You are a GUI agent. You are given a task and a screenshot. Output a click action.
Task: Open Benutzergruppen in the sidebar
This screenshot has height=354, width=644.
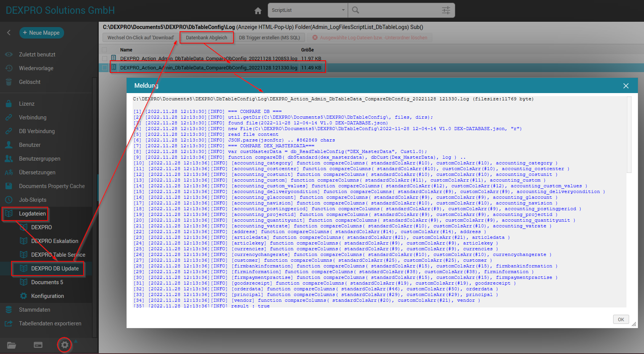tap(40, 159)
